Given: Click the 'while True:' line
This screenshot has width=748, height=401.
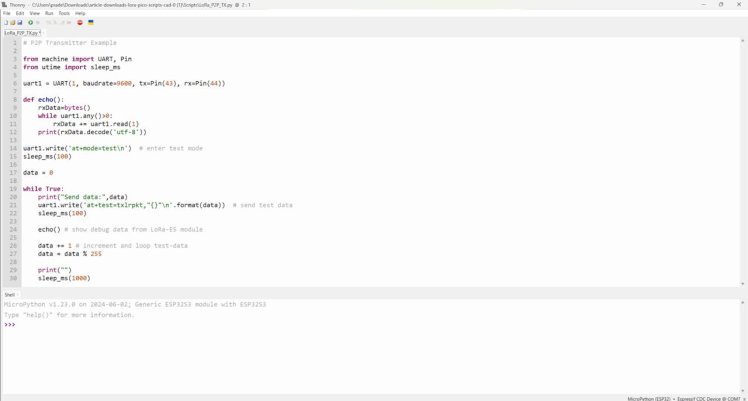Looking at the screenshot, I should (43, 189).
